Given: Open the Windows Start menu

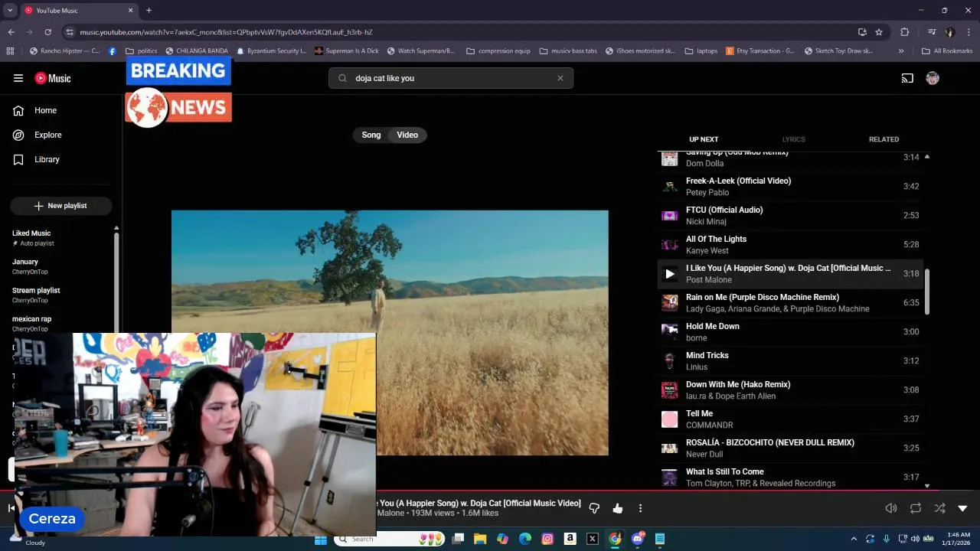Looking at the screenshot, I should click(x=321, y=539).
